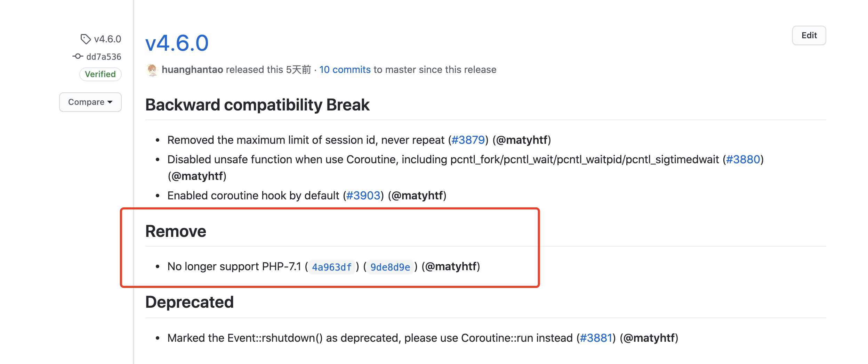This screenshot has width=868, height=364.
Task: Click the Verified signature badge
Action: point(100,74)
